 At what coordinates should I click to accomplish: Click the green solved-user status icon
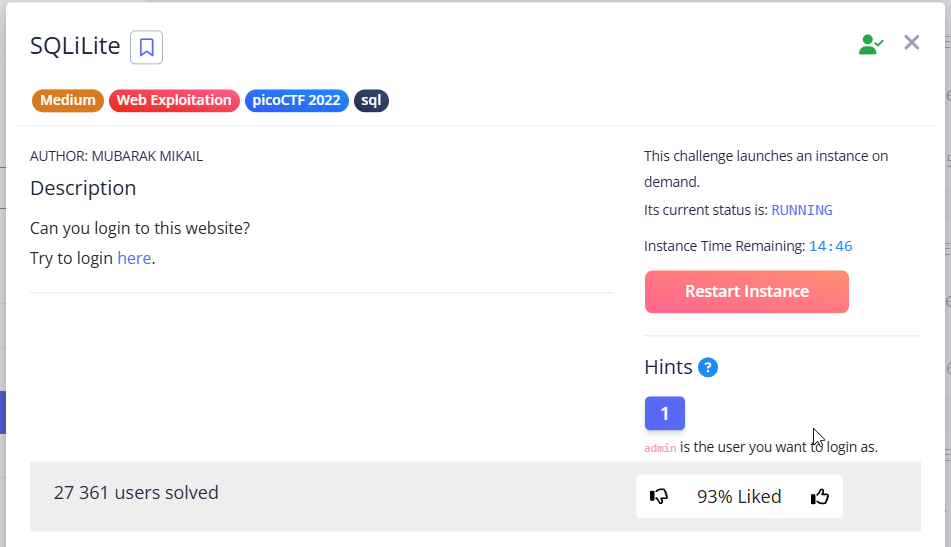(x=870, y=44)
